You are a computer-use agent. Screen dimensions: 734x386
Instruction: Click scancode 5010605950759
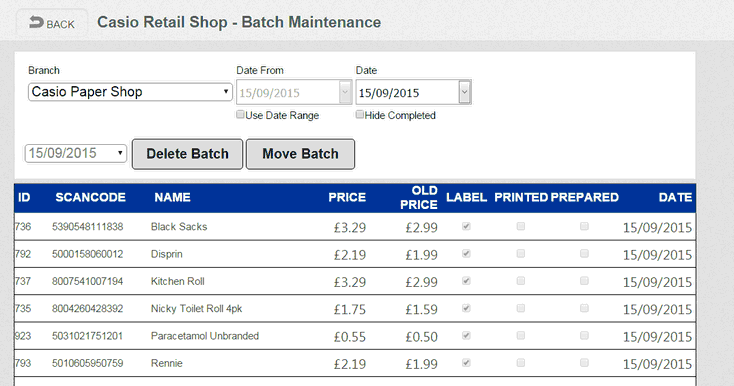click(x=88, y=363)
